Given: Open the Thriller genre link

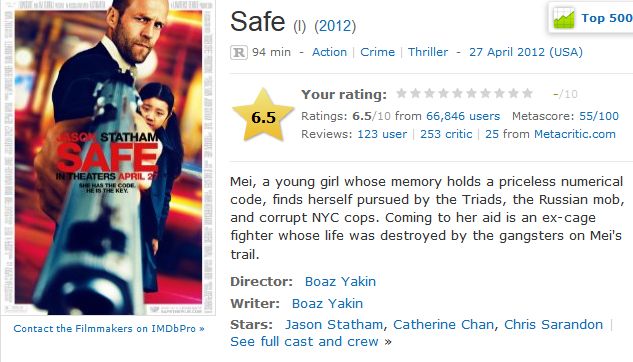Looking at the screenshot, I should [x=428, y=52].
